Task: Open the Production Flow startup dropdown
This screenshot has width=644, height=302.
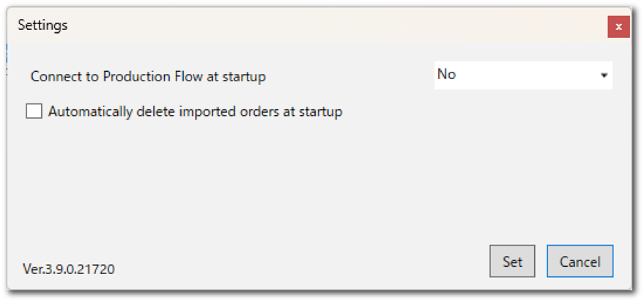Action: 523,75
